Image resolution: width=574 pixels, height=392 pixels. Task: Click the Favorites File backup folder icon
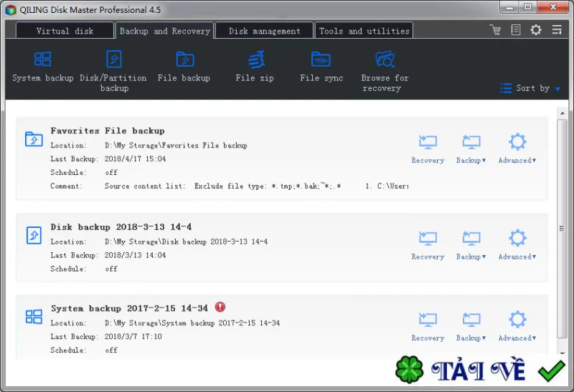[34, 139]
